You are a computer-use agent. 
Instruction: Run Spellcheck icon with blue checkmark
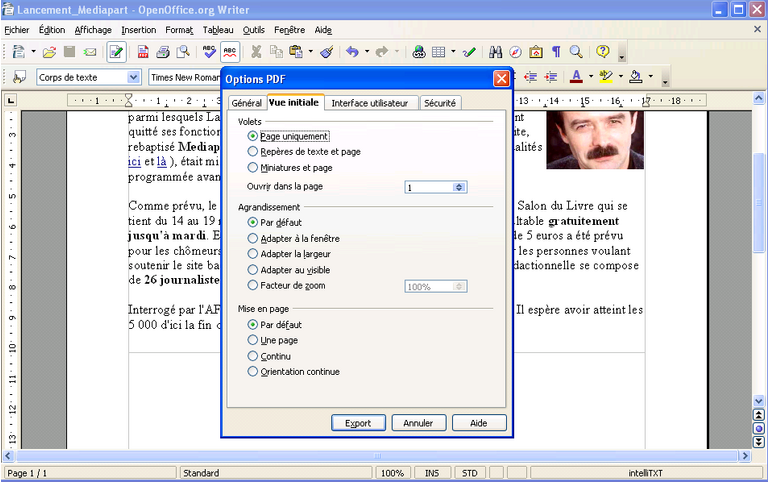[x=209, y=51]
